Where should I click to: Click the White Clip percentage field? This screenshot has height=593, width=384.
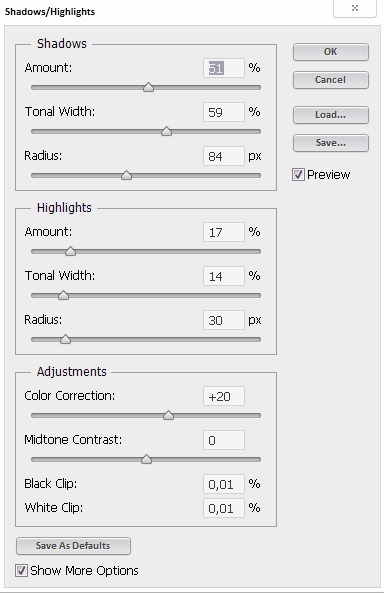coord(224,508)
